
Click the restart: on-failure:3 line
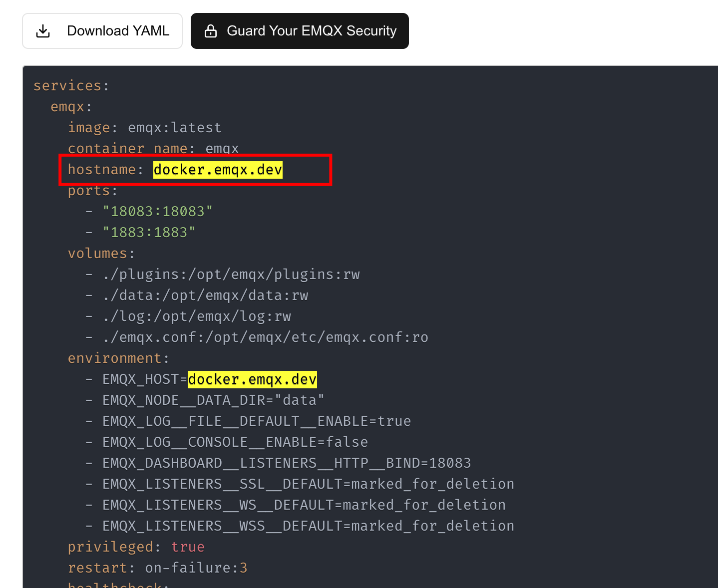157,568
